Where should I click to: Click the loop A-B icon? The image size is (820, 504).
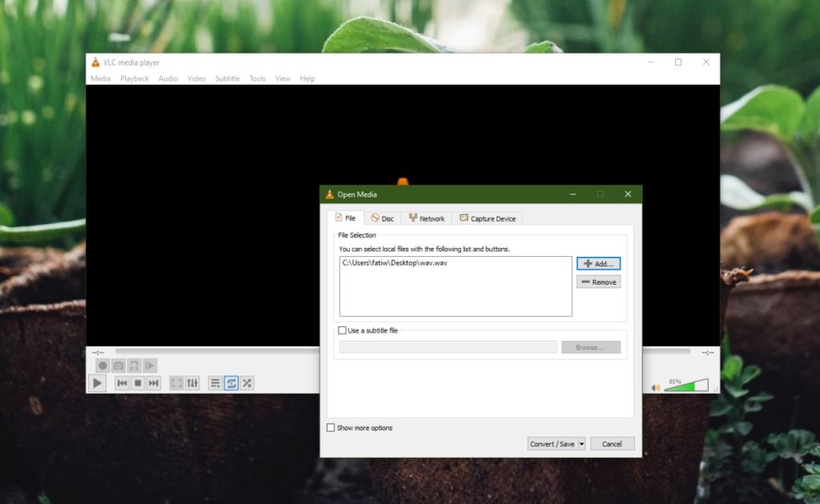pos(134,365)
